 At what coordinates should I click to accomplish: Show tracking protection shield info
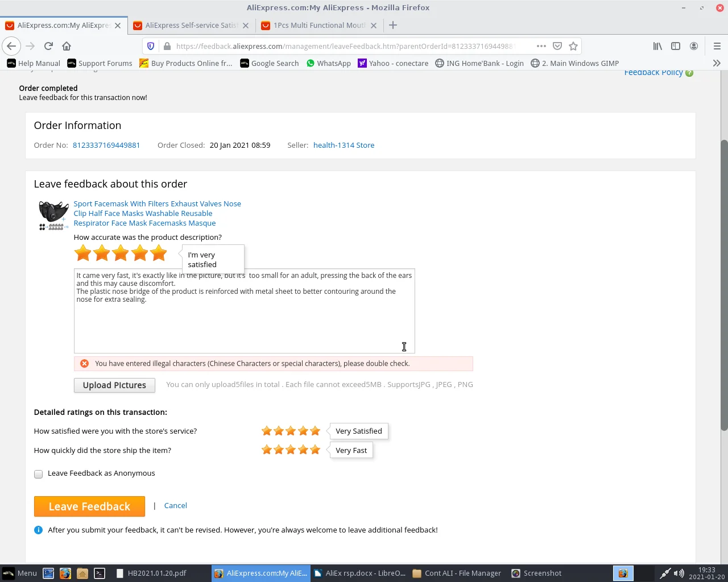tap(151, 46)
